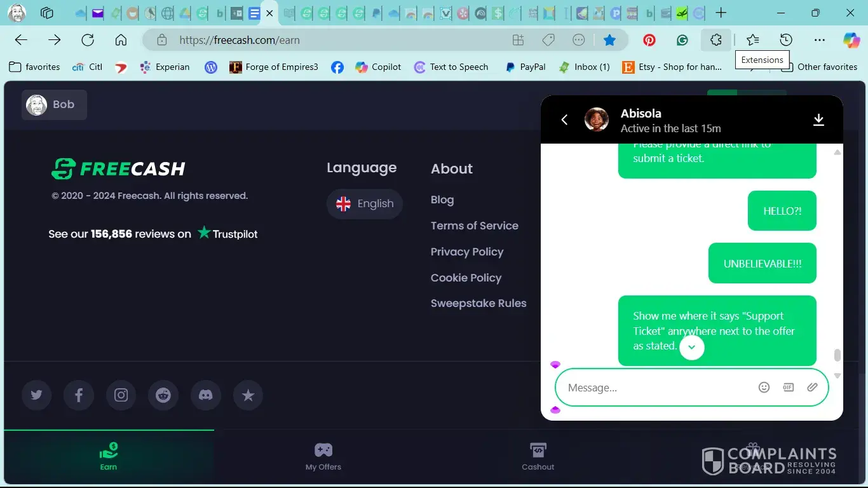Screen dimensions: 868x488
Task: Open a new browser tab
Action: 721,13
